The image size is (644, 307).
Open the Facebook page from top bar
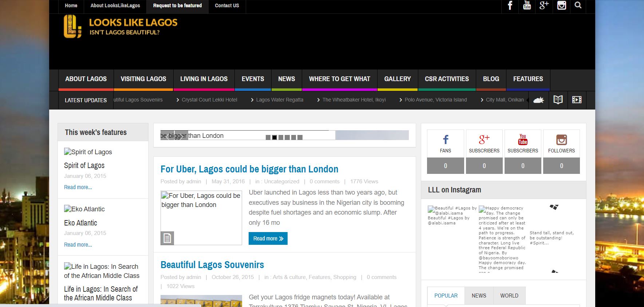(x=510, y=5)
